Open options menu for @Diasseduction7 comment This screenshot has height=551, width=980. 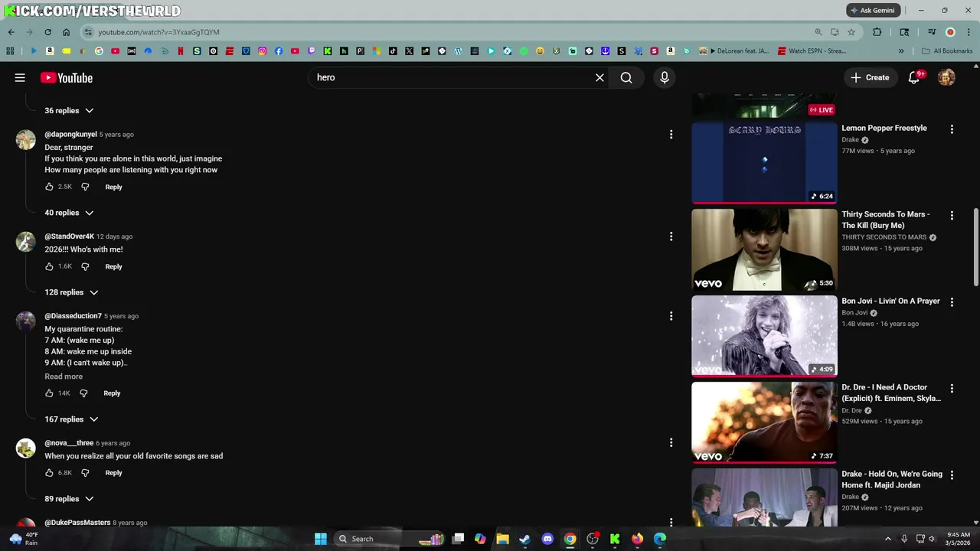pyautogui.click(x=671, y=316)
